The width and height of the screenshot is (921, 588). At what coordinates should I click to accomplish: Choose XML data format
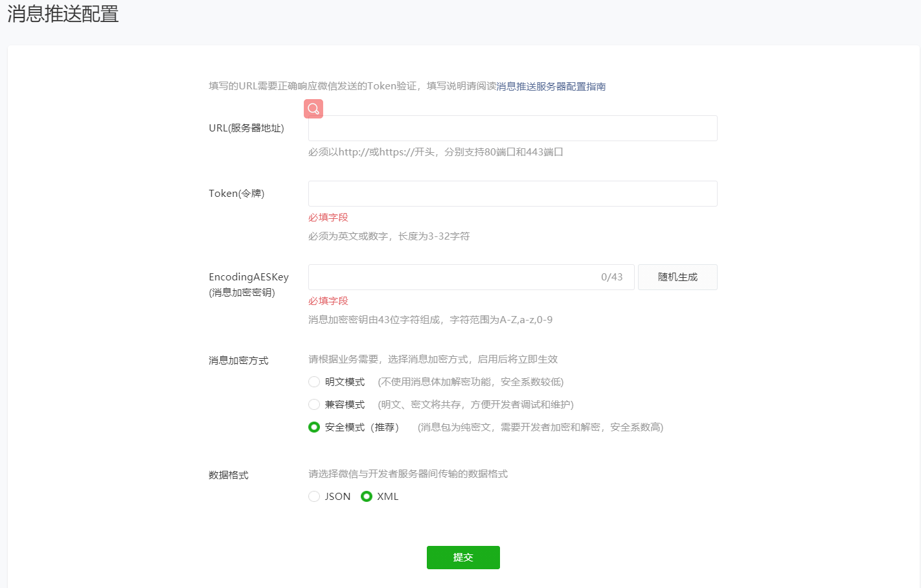point(367,497)
